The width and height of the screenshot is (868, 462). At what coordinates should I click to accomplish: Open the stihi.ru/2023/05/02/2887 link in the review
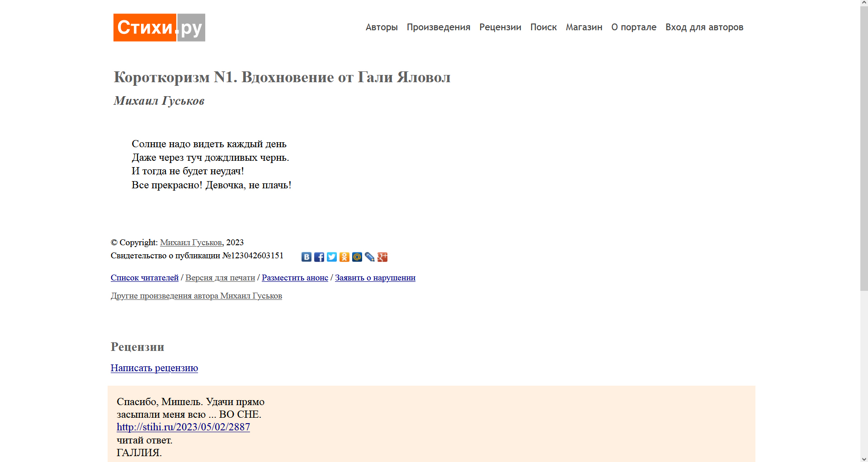click(183, 427)
